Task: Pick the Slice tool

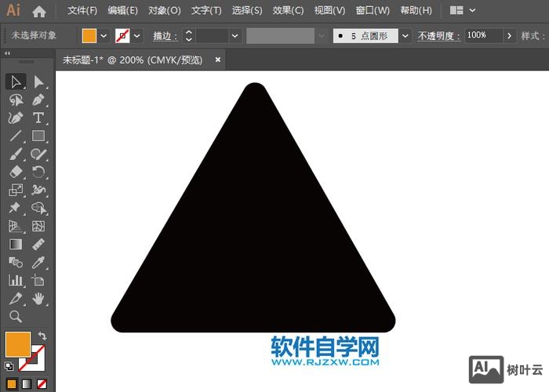Action: click(x=16, y=299)
